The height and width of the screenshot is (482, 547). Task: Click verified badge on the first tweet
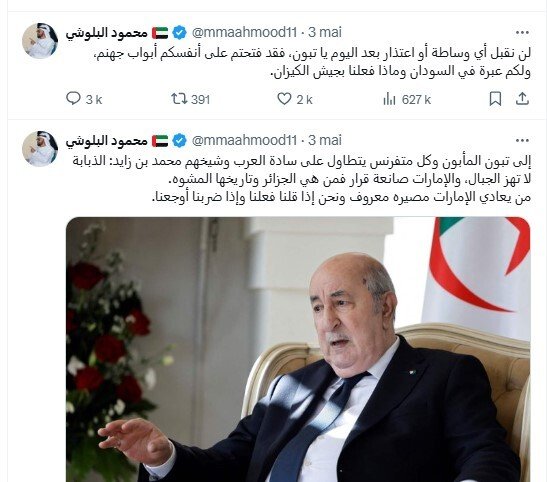tap(179, 33)
